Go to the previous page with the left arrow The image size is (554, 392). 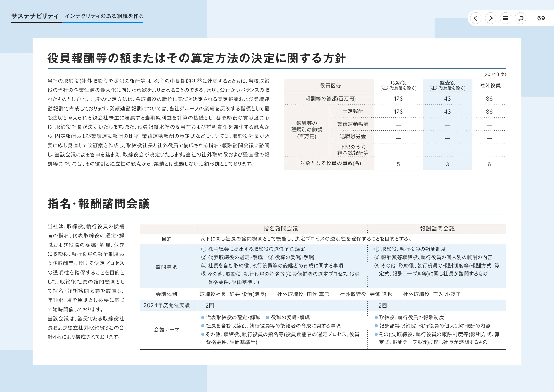click(476, 18)
